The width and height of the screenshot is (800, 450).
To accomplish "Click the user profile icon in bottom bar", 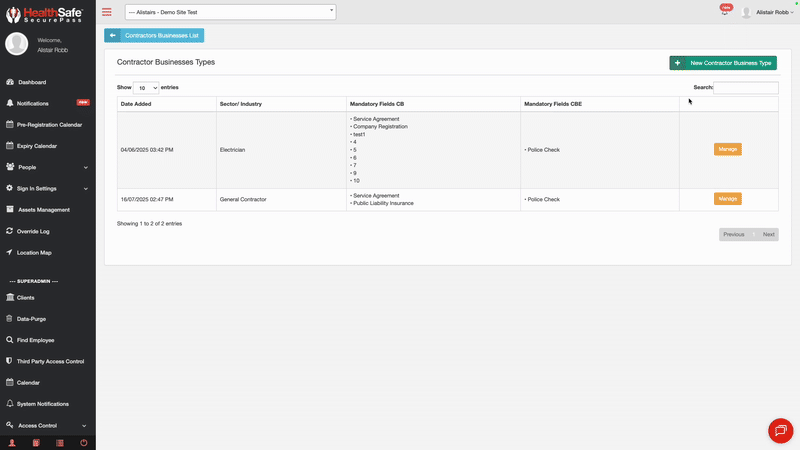I will point(12,442).
